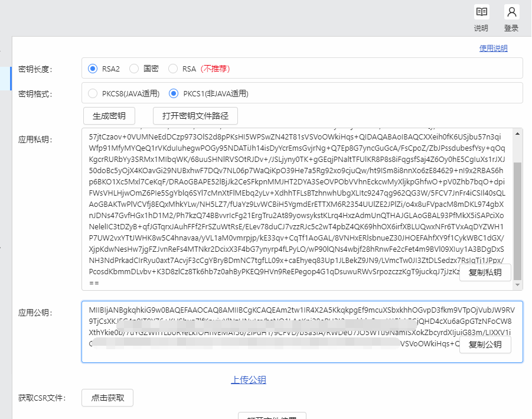Click 点击获取 to get CSR file
Image resolution: width=532 pixels, height=419 pixels.
click(x=107, y=398)
